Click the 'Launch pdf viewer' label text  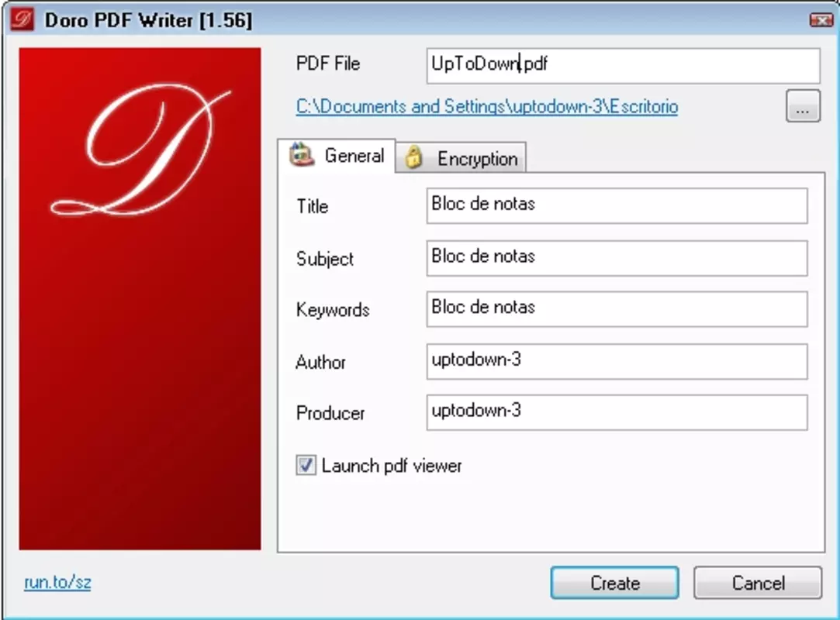coord(392,466)
